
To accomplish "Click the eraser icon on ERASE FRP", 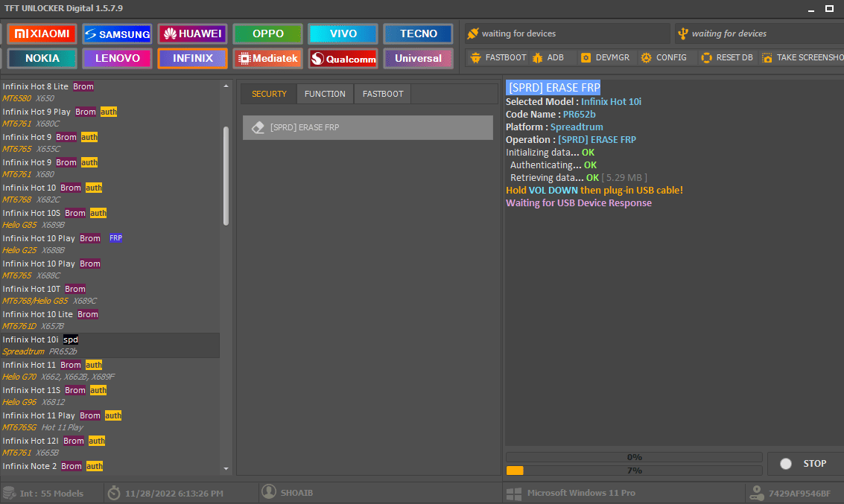I will point(258,127).
